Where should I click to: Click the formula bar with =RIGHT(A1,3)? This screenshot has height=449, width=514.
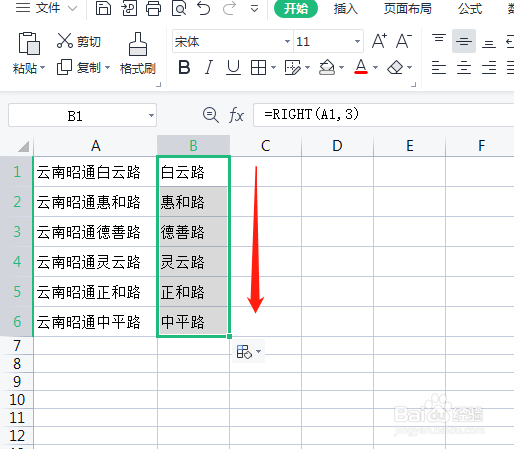pos(383,115)
